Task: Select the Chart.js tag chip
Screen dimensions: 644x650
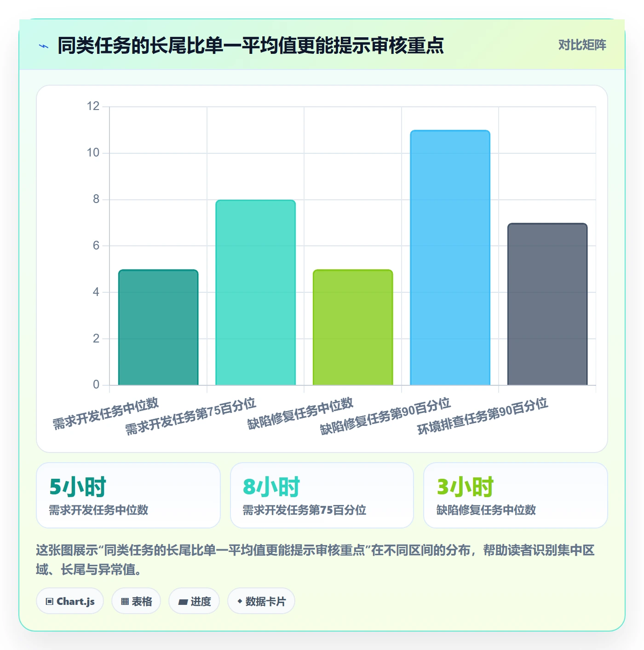Action: click(70, 601)
